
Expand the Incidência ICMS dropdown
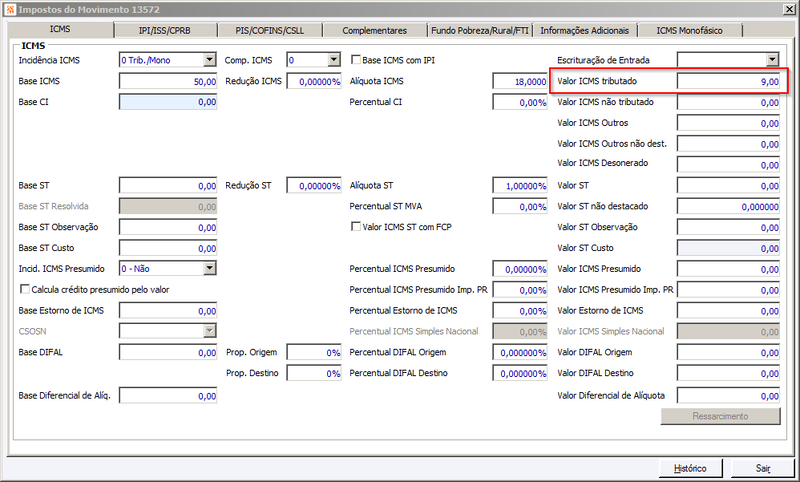pos(210,60)
